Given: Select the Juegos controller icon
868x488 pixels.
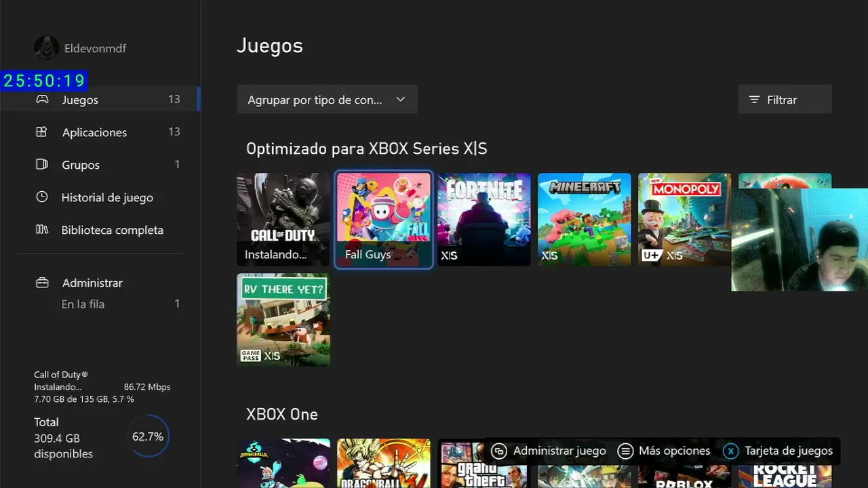Looking at the screenshot, I should (x=42, y=100).
